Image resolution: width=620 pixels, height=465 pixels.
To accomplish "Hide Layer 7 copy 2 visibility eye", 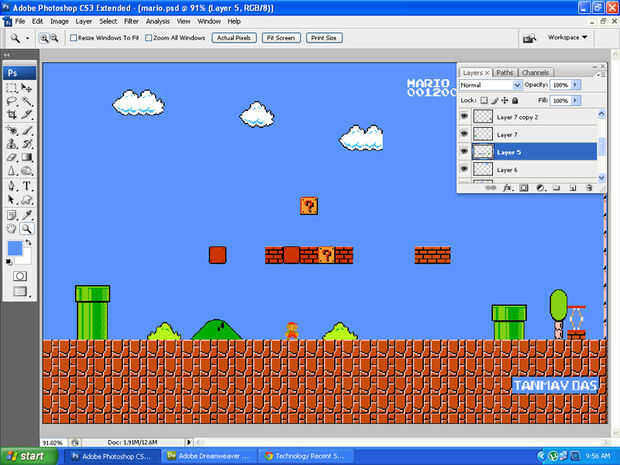I will [x=464, y=117].
